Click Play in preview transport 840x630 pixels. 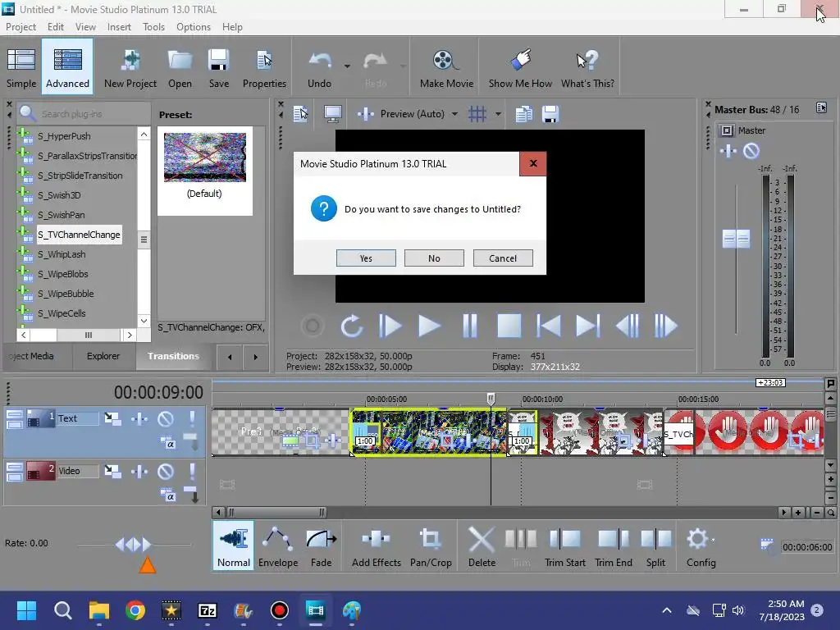click(429, 326)
